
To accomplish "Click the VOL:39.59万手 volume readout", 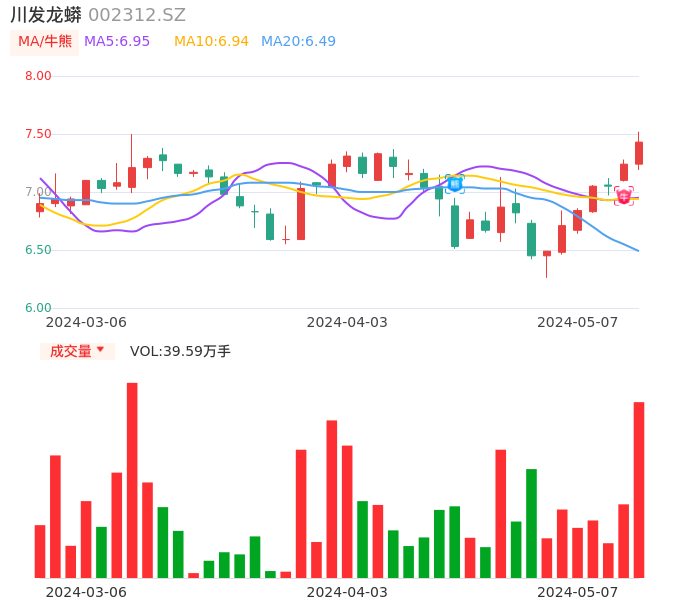I will (x=180, y=351).
